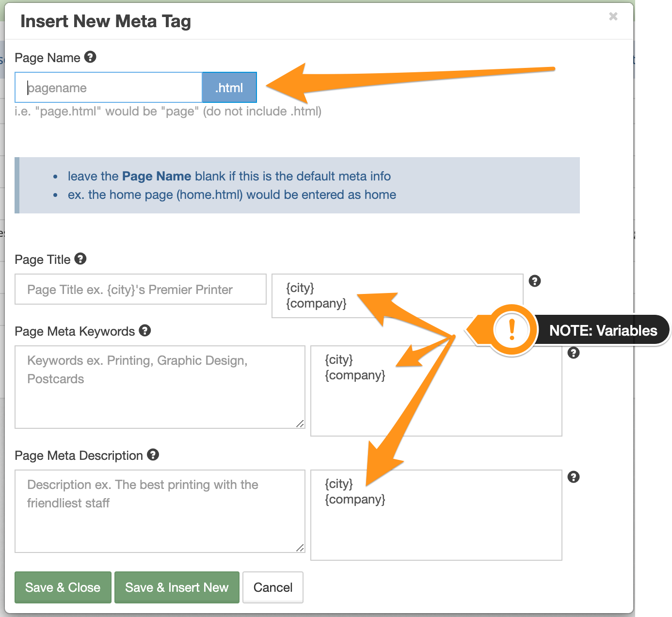Focus the Page Meta Keywords textarea
Screen dimensions: 672x617
[160, 387]
